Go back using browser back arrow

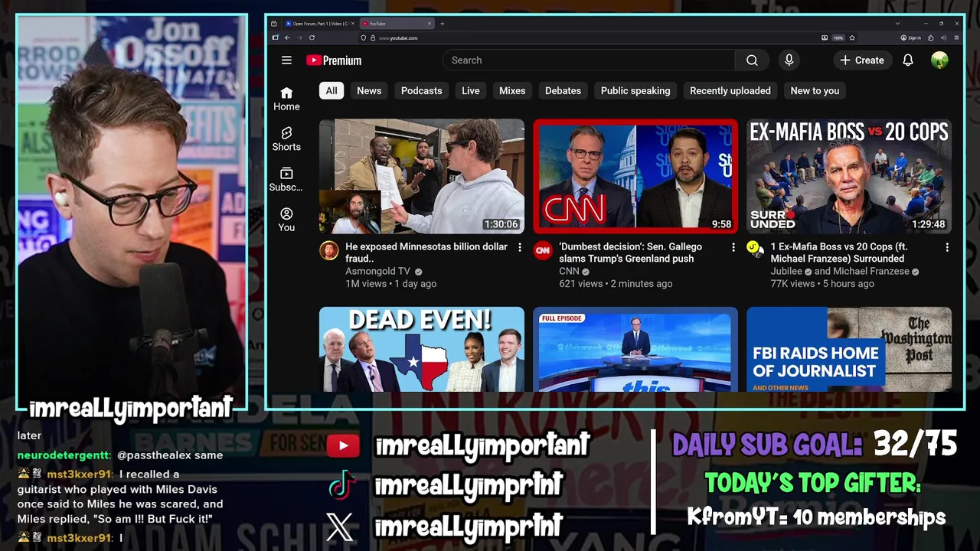[x=287, y=37]
